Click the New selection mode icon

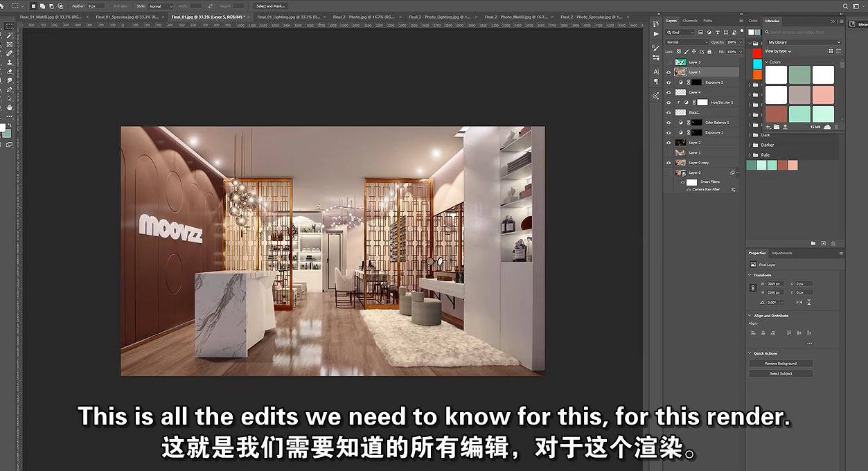pos(33,6)
